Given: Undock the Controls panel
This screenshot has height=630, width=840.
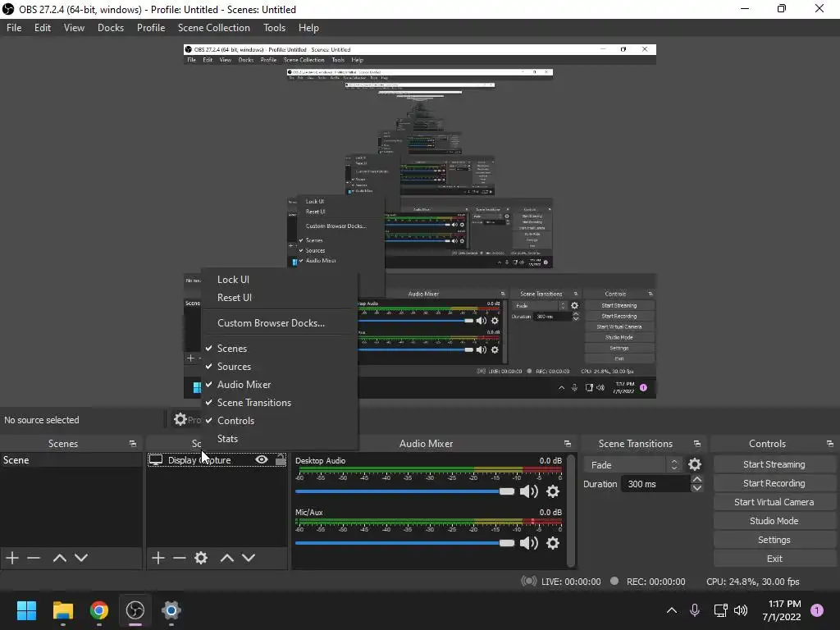Looking at the screenshot, I should click(830, 444).
